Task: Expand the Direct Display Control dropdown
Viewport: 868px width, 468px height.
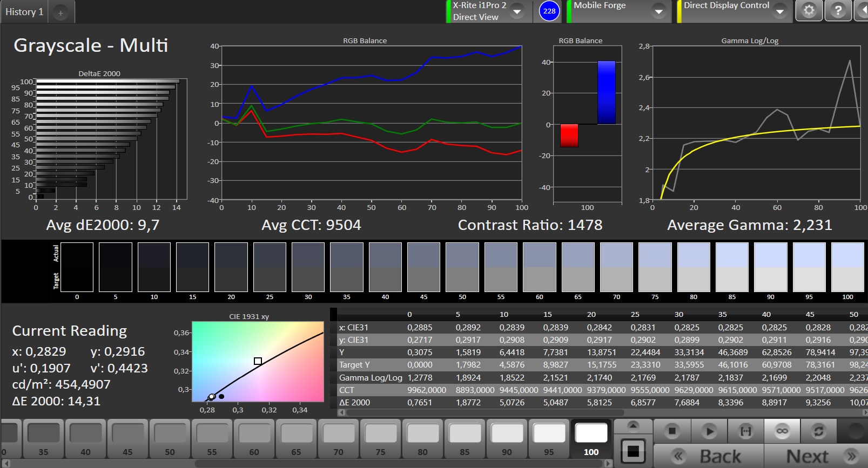Action: tap(779, 11)
